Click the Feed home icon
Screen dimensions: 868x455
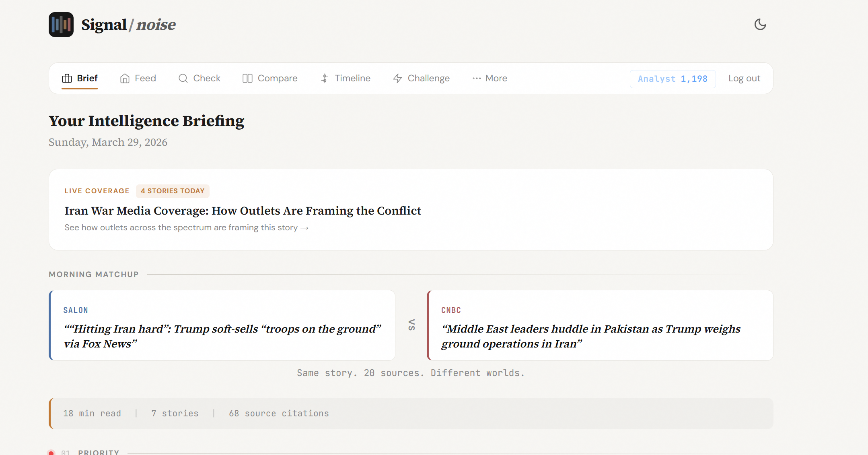click(125, 79)
